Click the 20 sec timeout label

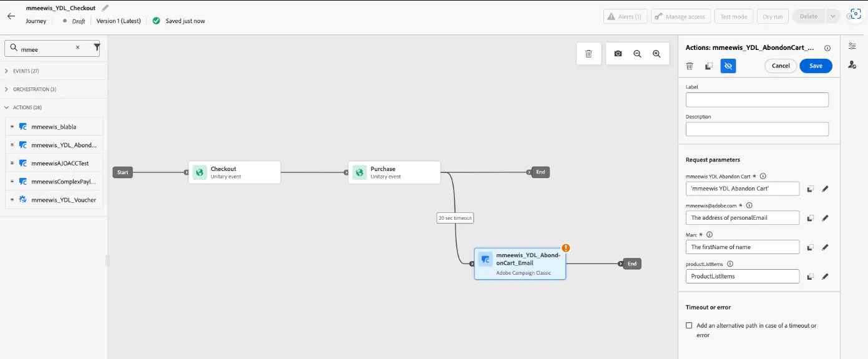[455, 218]
